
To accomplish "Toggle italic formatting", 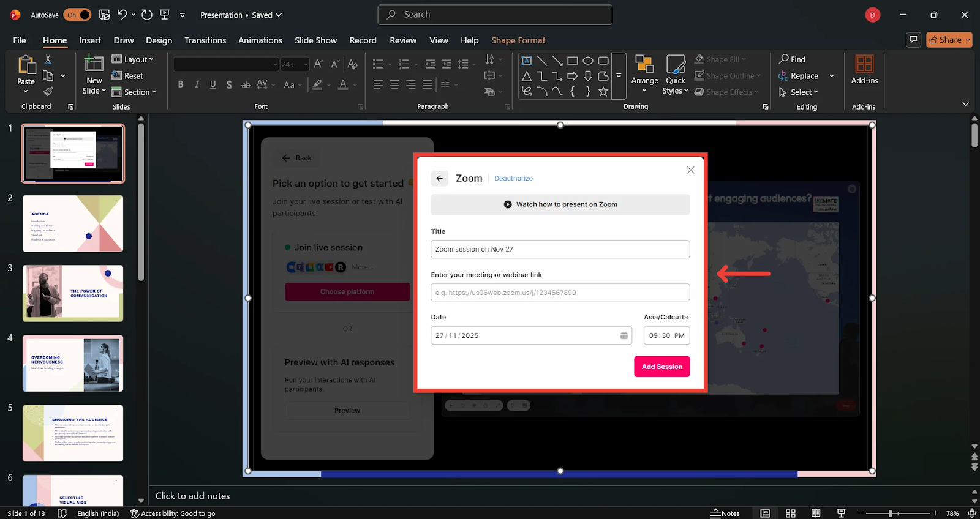I will 197,84.
